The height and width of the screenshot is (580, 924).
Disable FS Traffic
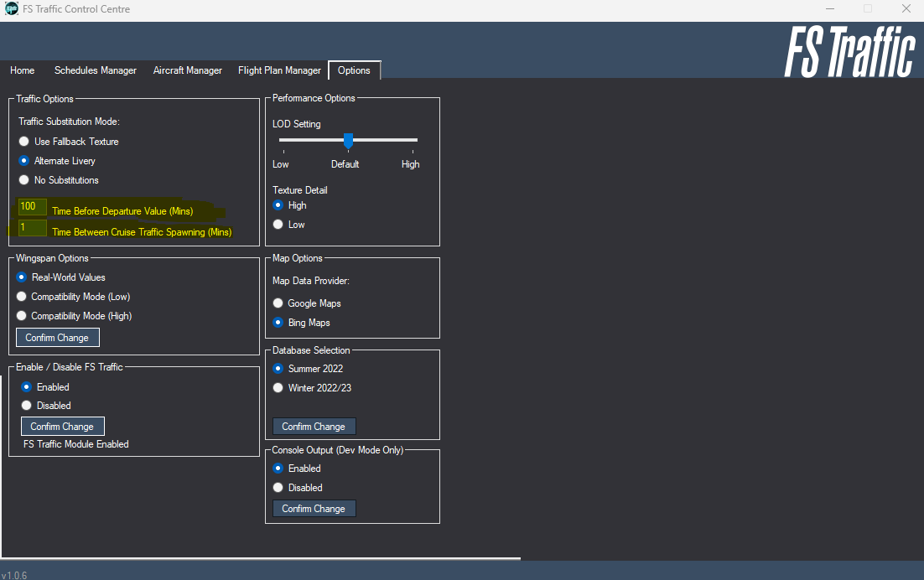[x=26, y=405]
